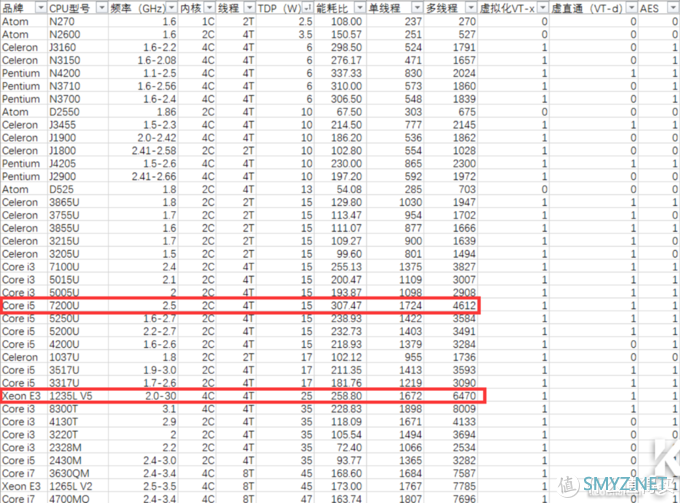680x503 pixels.
Task: Click the 3865U model cell
Action: tap(78, 203)
